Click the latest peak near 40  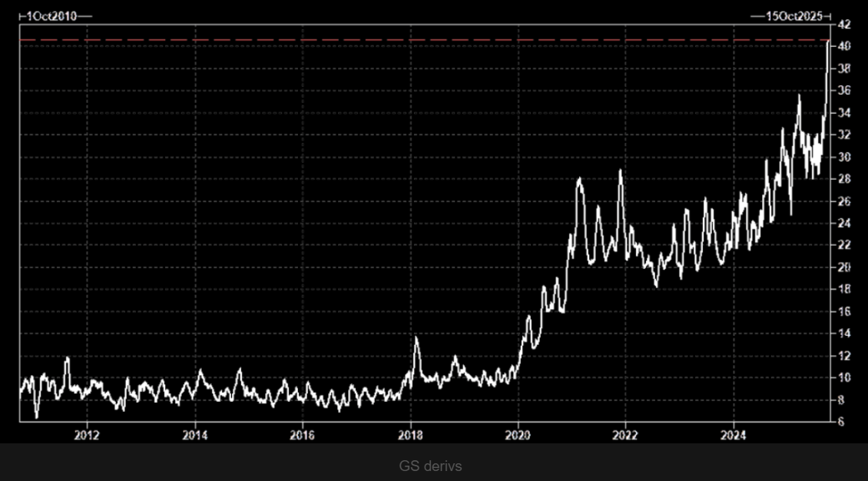click(828, 43)
